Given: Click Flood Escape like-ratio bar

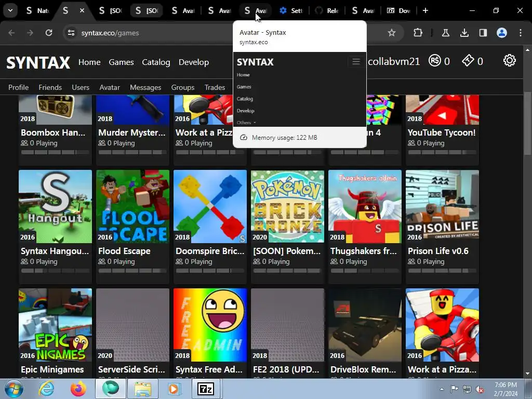Looking at the screenshot, I should click(x=132, y=271).
